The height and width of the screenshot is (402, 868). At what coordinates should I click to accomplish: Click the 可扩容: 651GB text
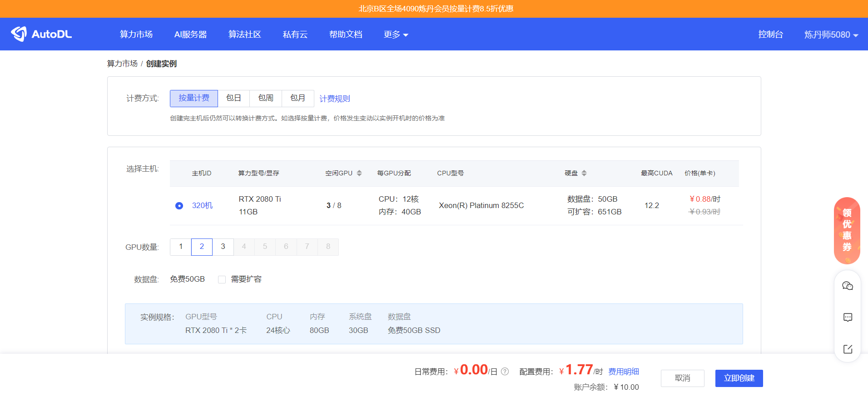[x=595, y=212]
